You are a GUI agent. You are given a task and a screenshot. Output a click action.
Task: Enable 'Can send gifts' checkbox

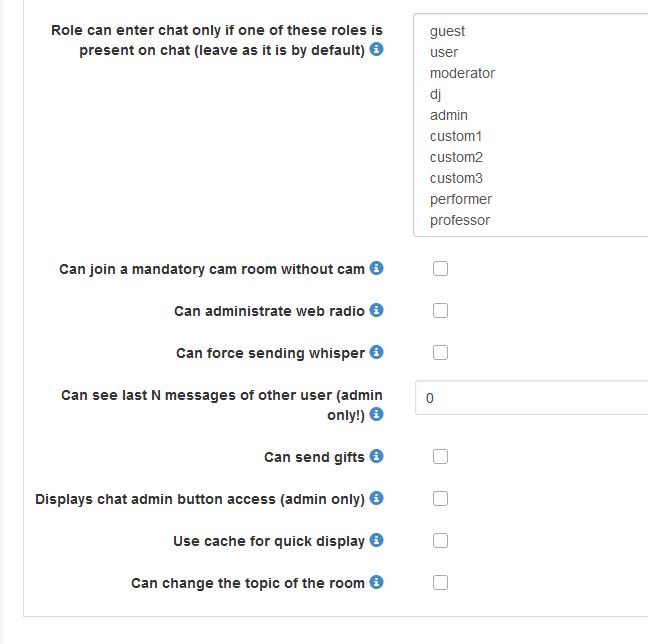(440, 457)
